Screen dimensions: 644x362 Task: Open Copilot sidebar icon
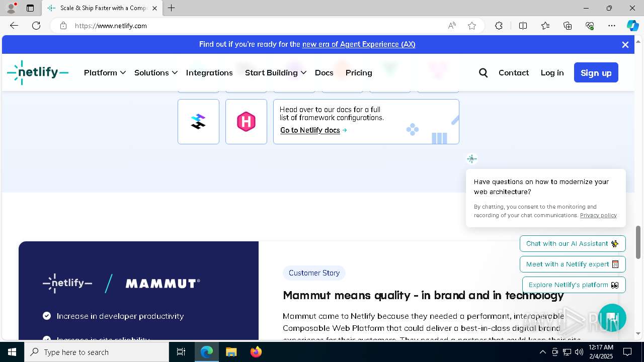tap(632, 26)
